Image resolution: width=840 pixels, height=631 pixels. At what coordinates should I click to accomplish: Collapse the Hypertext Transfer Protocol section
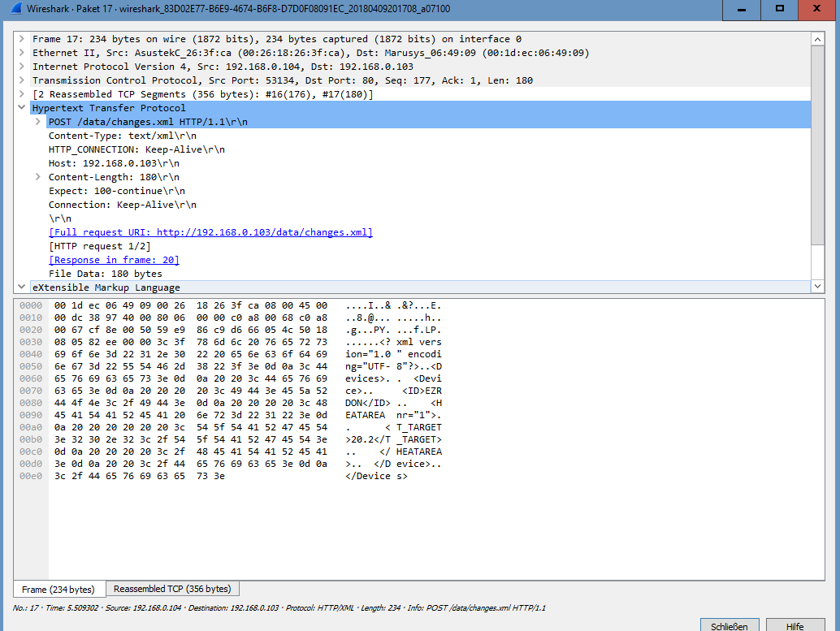point(22,108)
